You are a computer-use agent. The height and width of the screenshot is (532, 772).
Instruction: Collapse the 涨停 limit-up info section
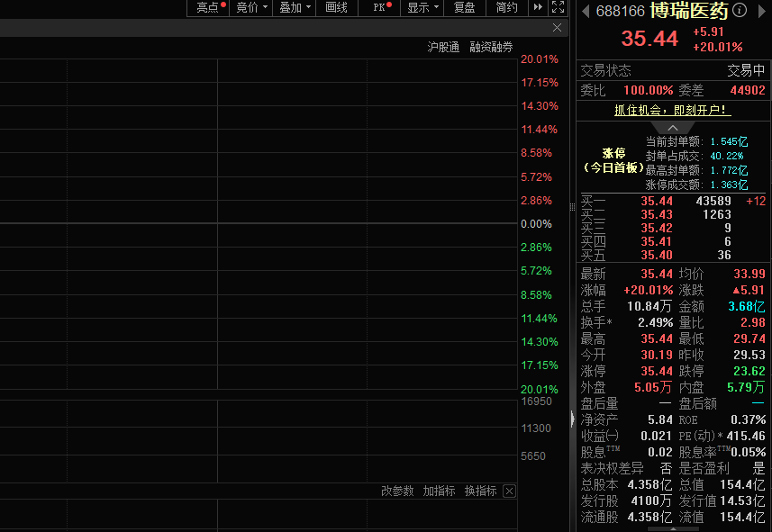click(x=673, y=128)
